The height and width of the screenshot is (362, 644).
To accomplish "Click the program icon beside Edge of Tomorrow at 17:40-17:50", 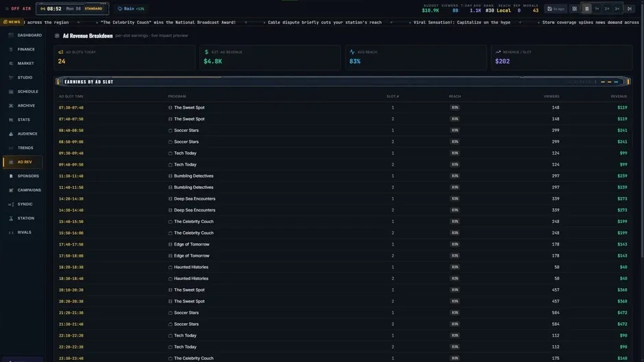I will pyautogui.click(x=171, y=244).
